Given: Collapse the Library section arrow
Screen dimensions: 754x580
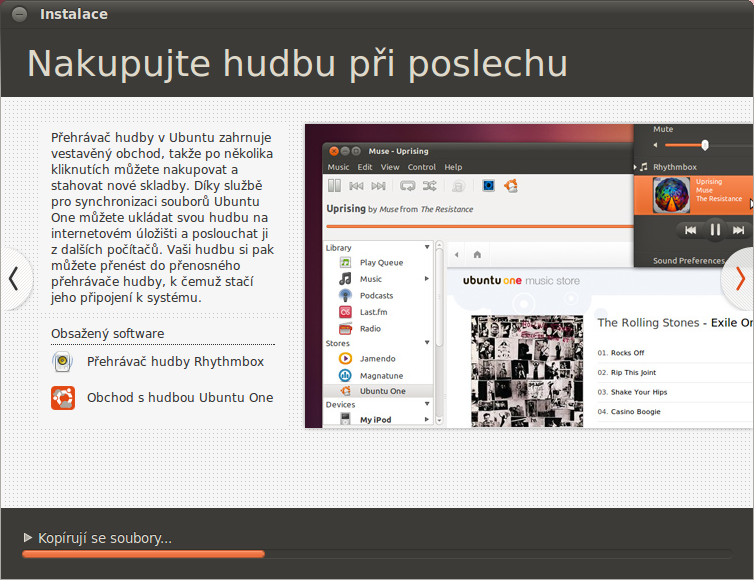Looking at the screenshot, I should click(x=427, y=247).
